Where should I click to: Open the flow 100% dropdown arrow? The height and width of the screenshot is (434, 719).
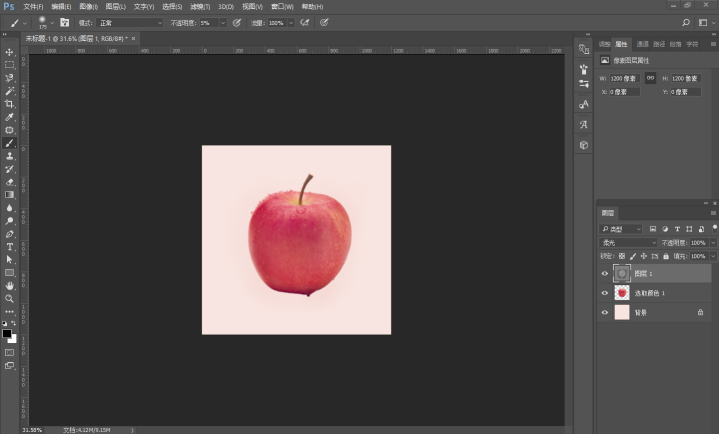click(x=291, y=22)
